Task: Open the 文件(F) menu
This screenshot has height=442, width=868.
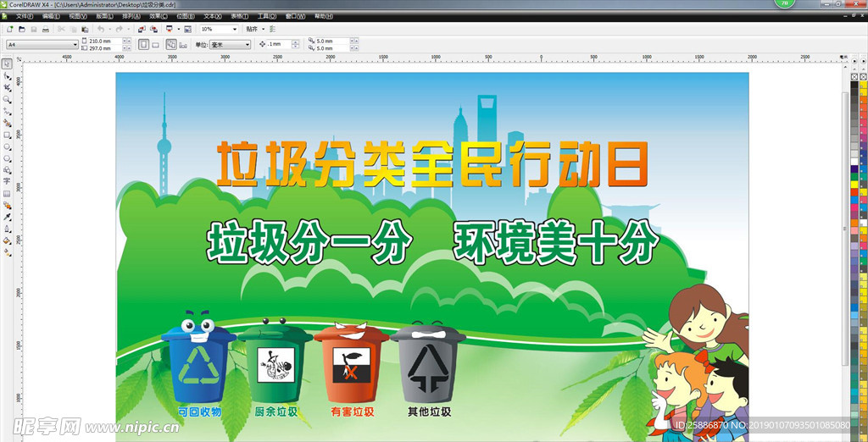Action: pos(24,16)
